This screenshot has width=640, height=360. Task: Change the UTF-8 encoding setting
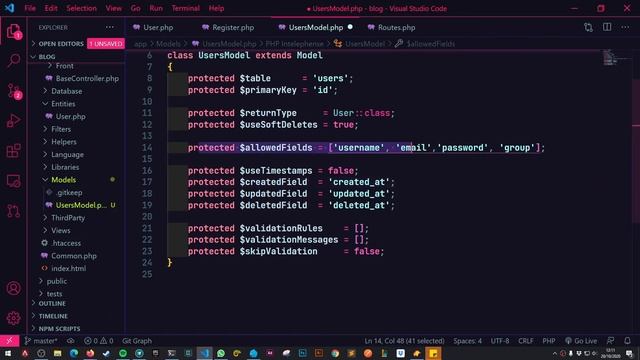coord(500,341)
